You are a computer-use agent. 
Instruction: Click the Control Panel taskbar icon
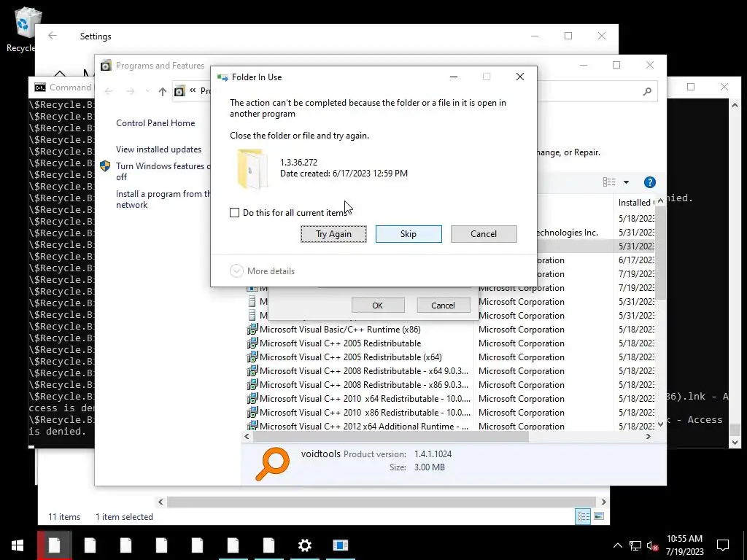(341, 545)
